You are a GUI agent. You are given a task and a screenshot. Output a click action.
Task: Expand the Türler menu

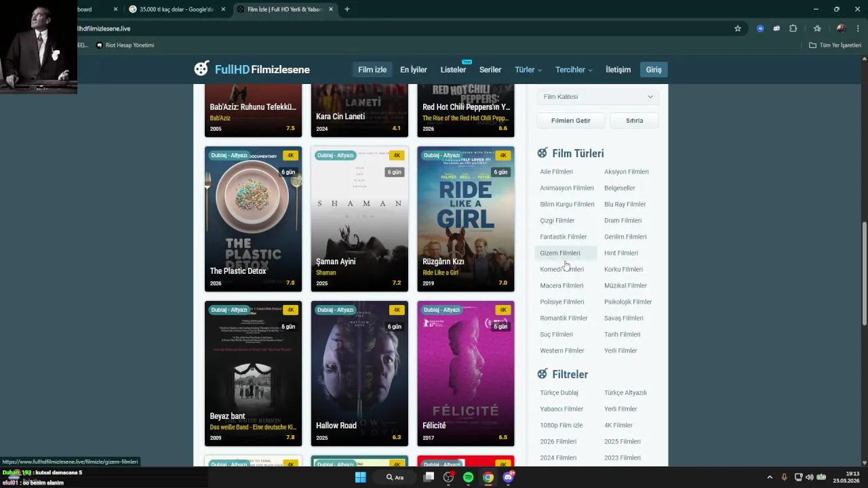click(528, 70)
